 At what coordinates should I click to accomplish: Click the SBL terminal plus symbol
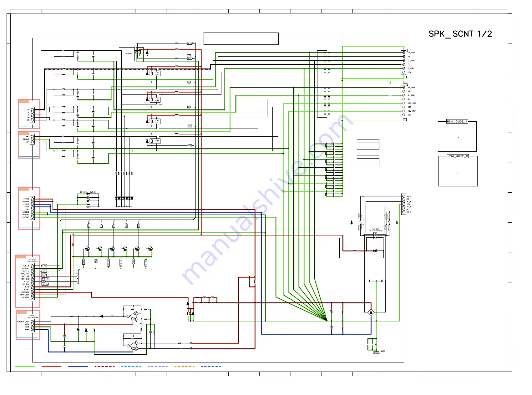coord(404,115)
